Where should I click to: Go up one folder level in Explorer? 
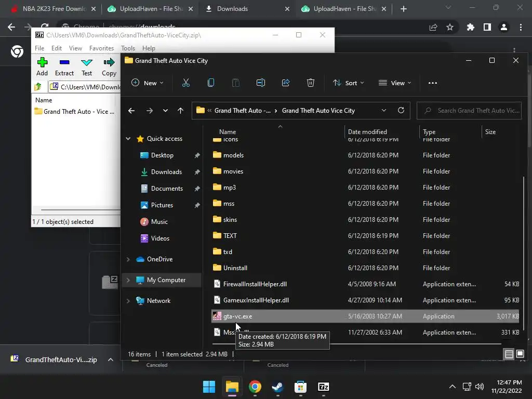coord(180,111)
